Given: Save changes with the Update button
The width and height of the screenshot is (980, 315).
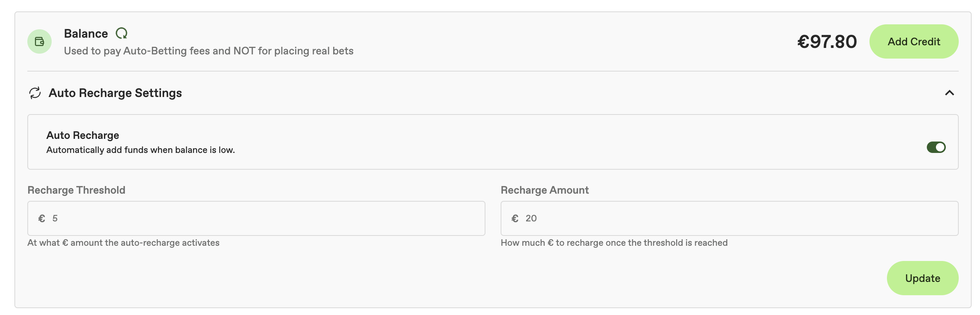Looking at the screenshot, I should pyautogui.click(x=922, y=278).
